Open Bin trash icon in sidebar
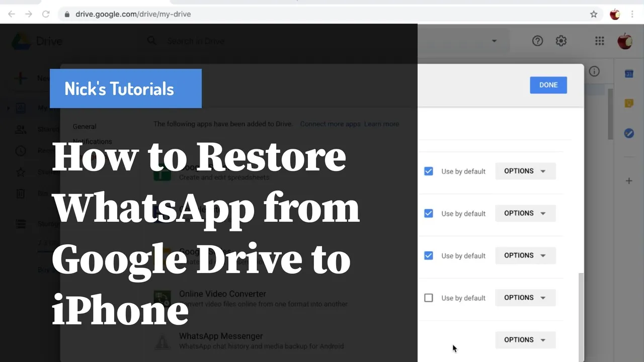 click(x=21, y=194)
